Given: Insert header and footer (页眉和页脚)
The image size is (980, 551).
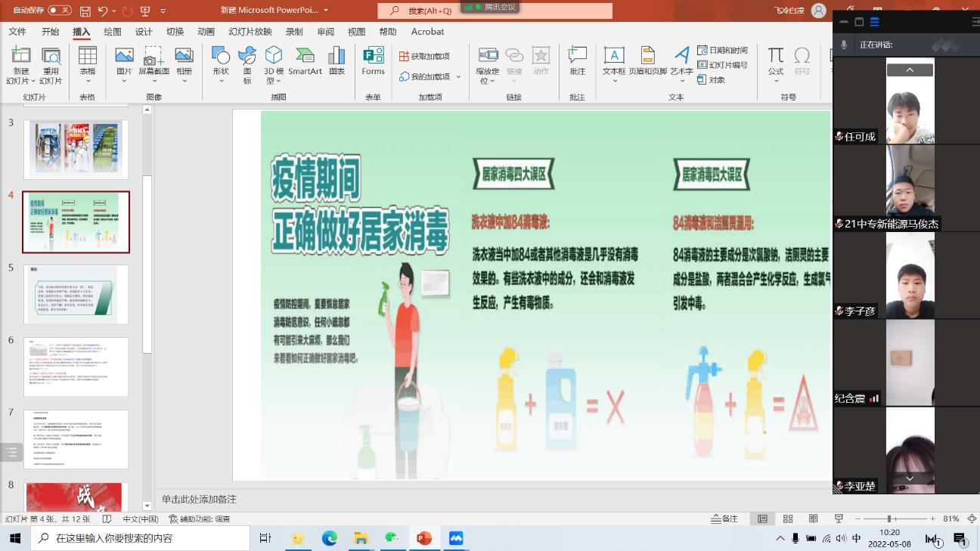Looking at the screenshot, I should point(647,61).
